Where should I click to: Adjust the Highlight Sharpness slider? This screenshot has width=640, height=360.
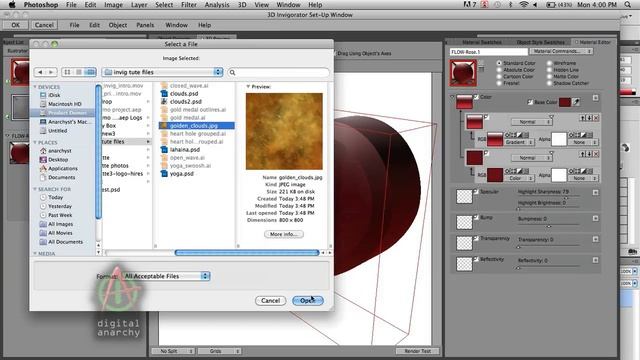coord(566,197)
